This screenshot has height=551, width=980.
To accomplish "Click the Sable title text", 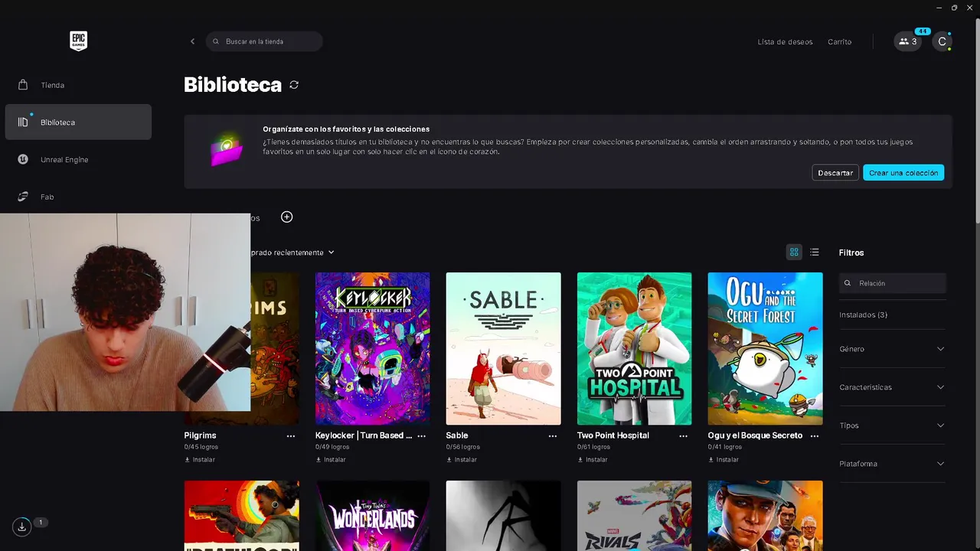I will [x=457, y=435].
